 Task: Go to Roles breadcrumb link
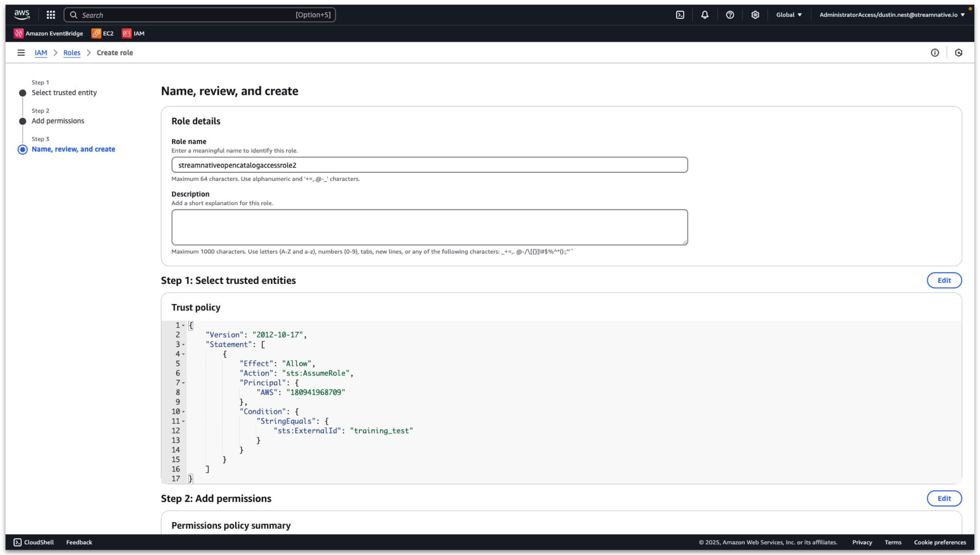click(x=72, y=53)
